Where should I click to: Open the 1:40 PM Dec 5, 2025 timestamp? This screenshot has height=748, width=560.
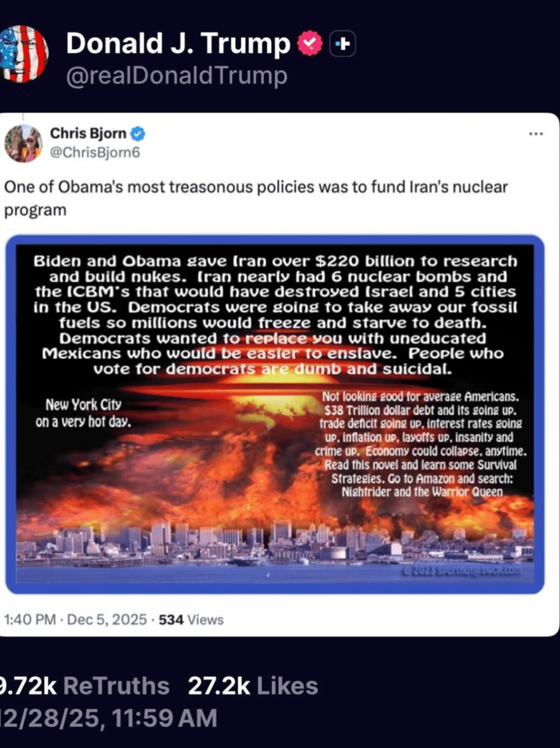click(x=75, y=619)
